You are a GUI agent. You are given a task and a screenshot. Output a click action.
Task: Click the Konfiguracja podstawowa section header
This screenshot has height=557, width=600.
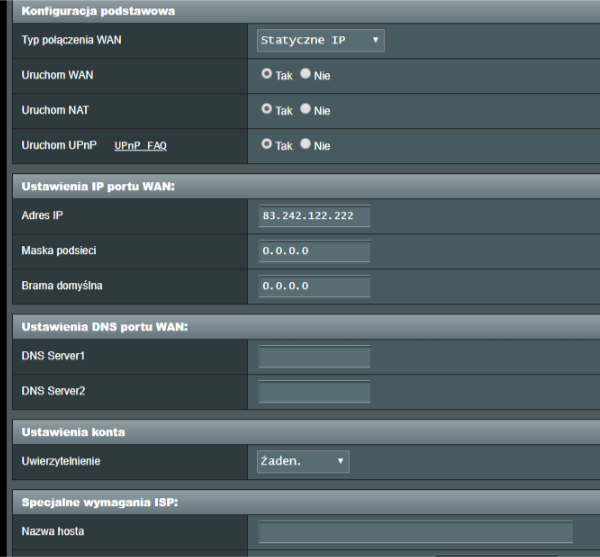[98, 11]
